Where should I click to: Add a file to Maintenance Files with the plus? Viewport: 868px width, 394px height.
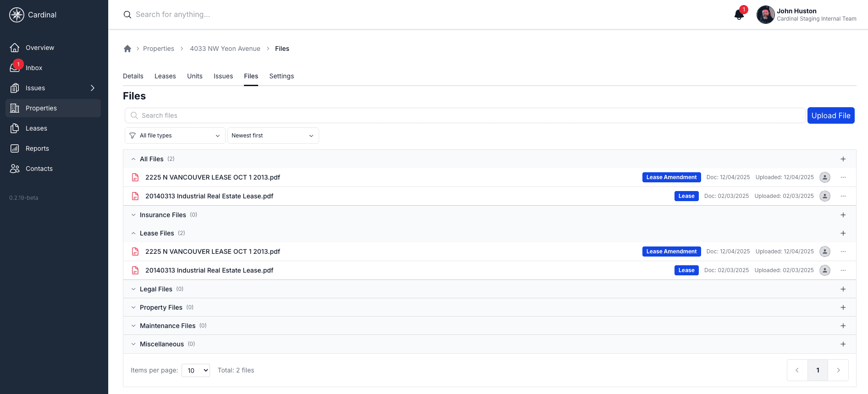(843, 326)
